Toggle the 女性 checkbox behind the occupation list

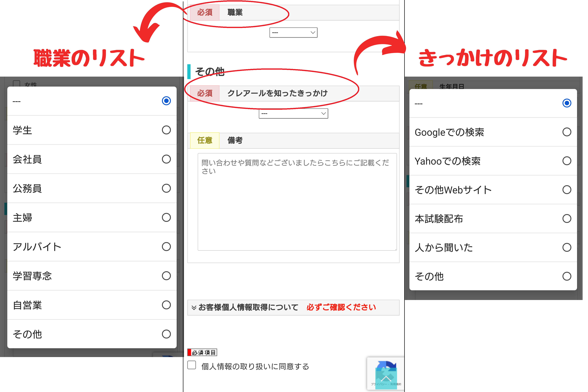16,84
